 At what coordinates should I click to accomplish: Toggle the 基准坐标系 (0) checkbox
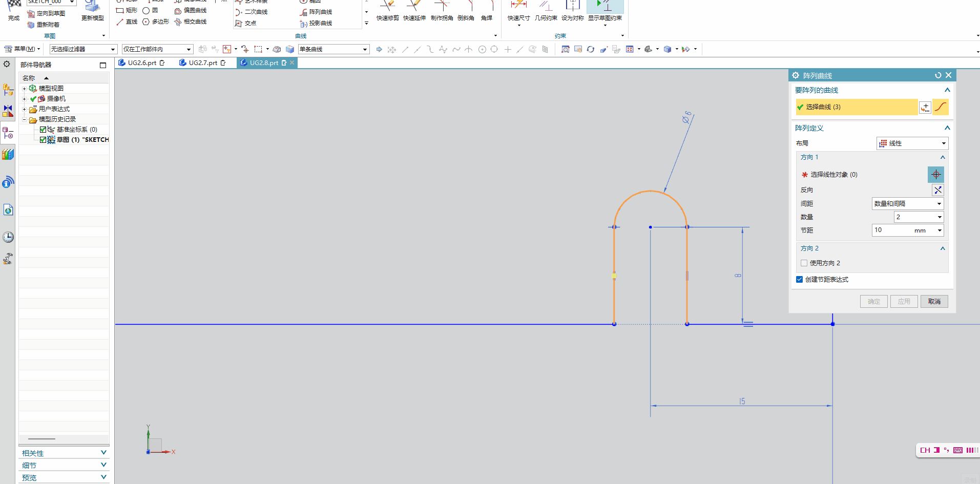tap(43, 130)
